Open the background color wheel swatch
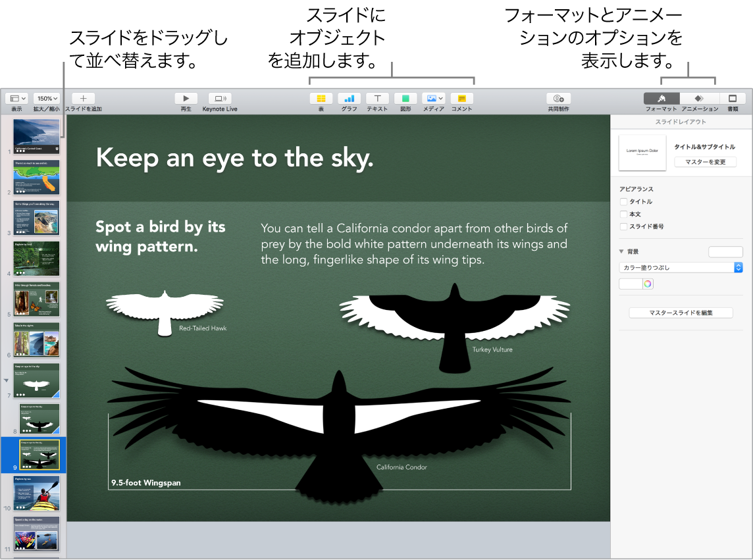Screen dimensions: 753x560 click(x=647, y=283)
